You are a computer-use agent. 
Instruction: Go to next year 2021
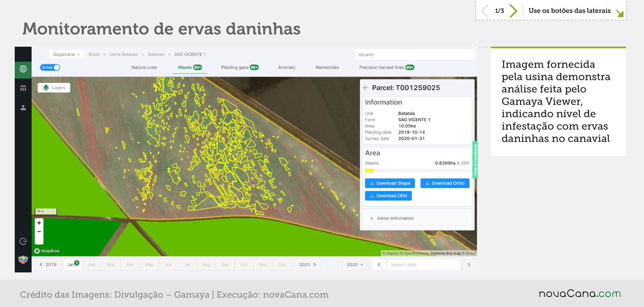point(308,265)
